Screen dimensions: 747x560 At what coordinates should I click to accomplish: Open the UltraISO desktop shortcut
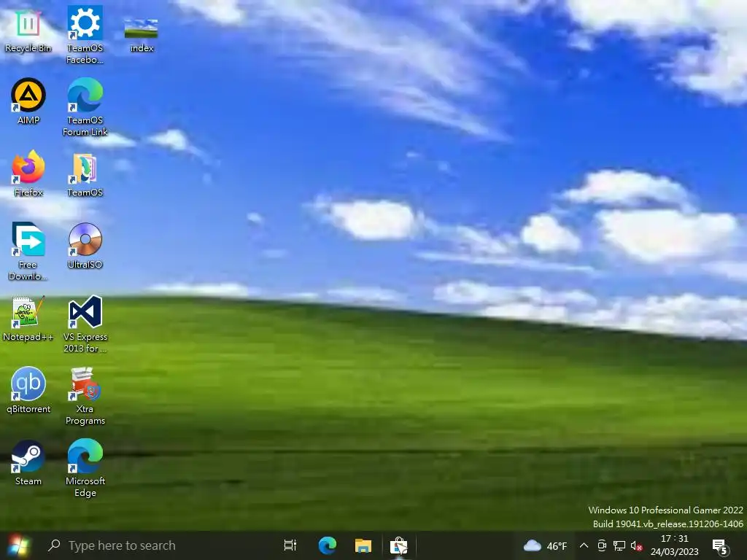pos(85,246)
